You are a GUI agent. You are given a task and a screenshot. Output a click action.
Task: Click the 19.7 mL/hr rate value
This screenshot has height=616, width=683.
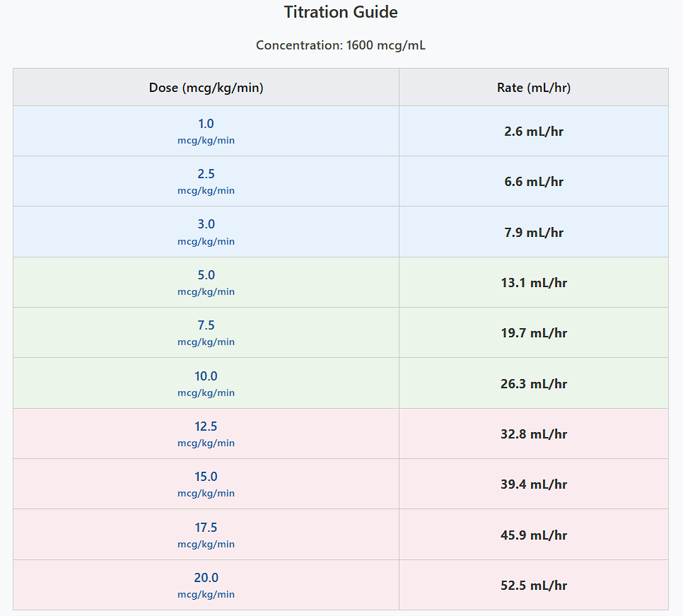pos(534,333)
